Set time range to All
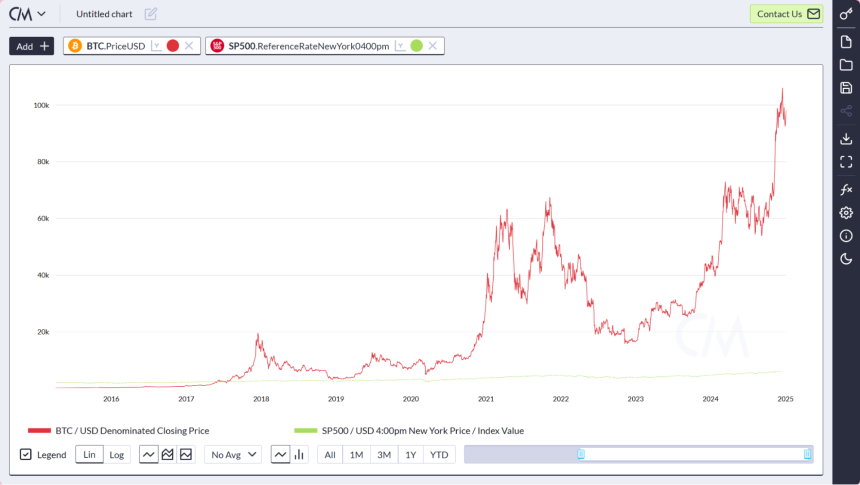 pyautogui.click(x=330, y=454)
